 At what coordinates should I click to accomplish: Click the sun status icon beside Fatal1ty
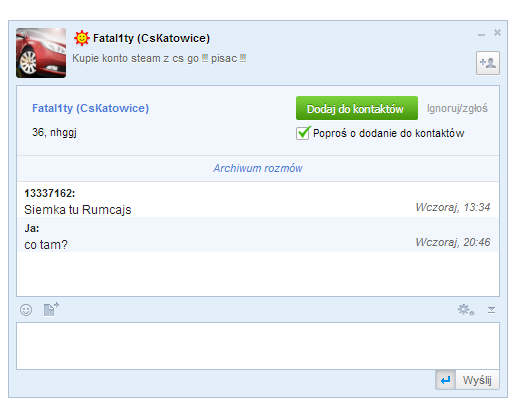click(x=82, y=38)
